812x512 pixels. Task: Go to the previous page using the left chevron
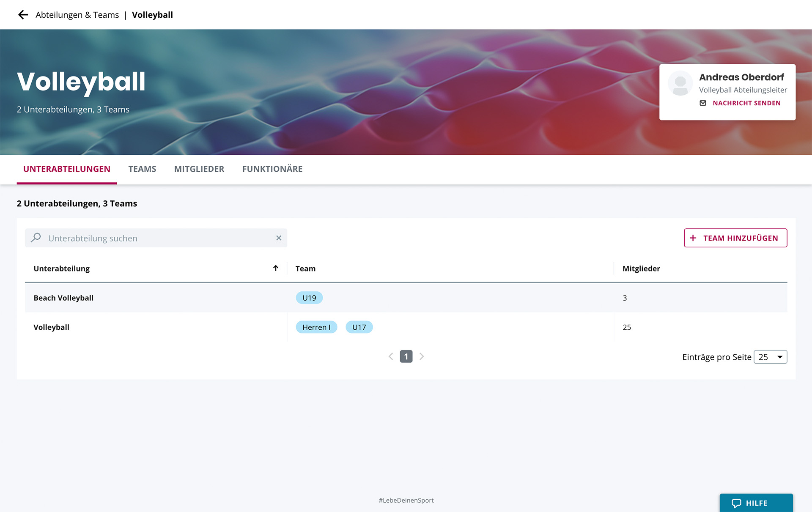391,356
